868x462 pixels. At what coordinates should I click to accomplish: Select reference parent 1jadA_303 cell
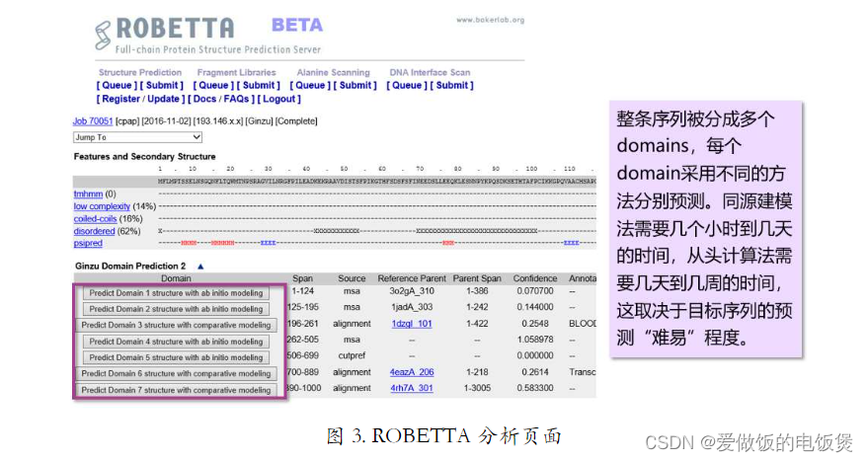(412, 307)
